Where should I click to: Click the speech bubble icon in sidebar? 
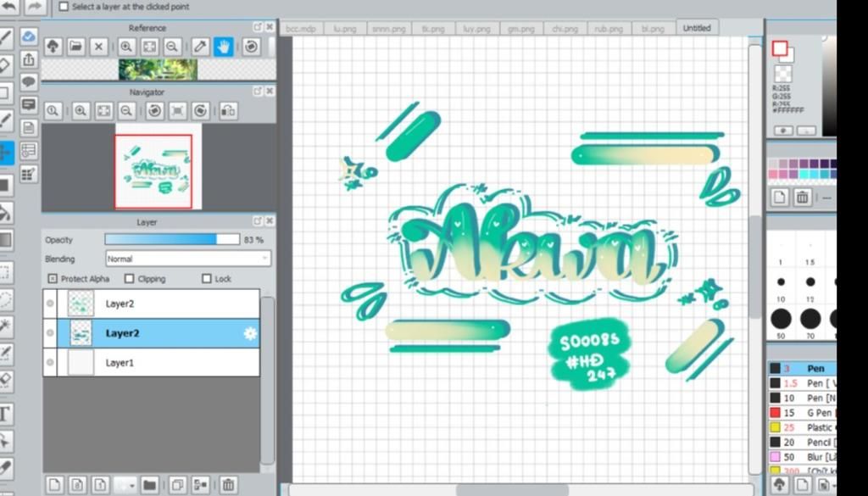(x=29, y=82)
